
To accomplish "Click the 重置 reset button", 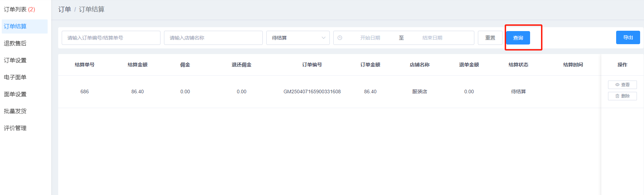I will tap(490, 38).
